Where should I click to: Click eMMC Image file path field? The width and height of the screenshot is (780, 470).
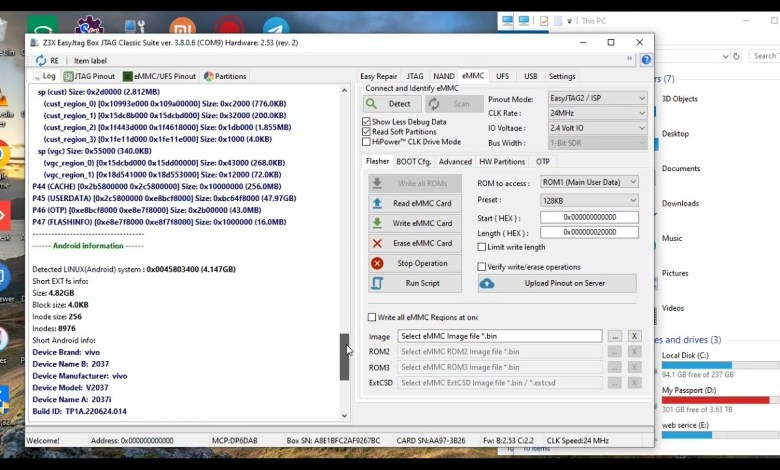(x=500, y=336)
